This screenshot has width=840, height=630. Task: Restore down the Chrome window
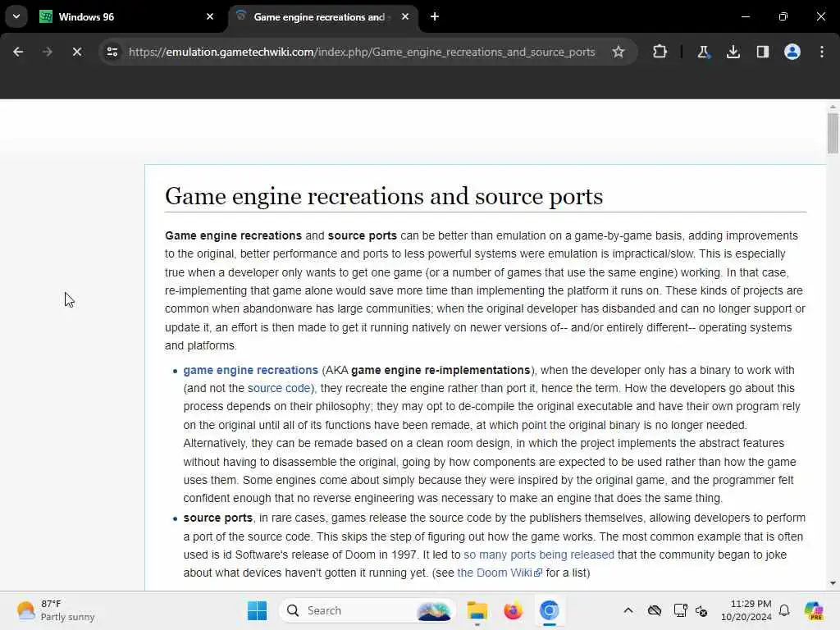tap(783, 16)
